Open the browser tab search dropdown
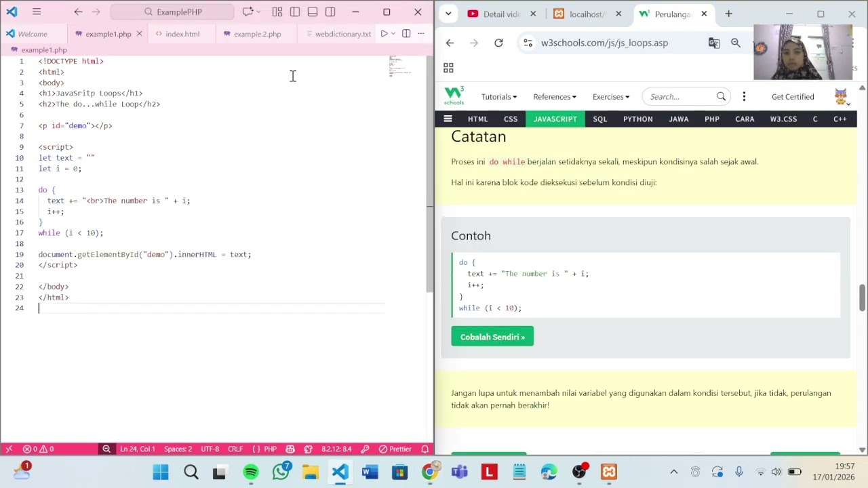Viewport: 868px width, 488px height. [448, 14]
